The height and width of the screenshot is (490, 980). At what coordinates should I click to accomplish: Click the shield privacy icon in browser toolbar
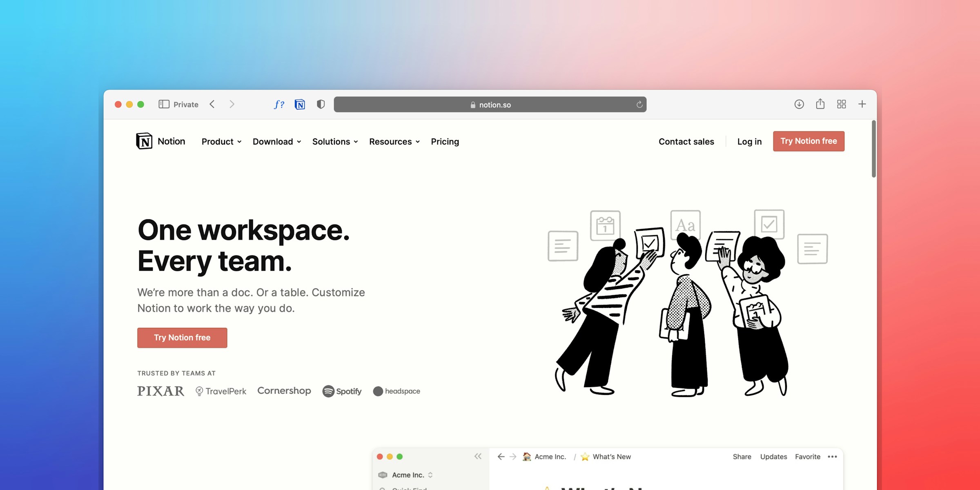coord(321,105)
